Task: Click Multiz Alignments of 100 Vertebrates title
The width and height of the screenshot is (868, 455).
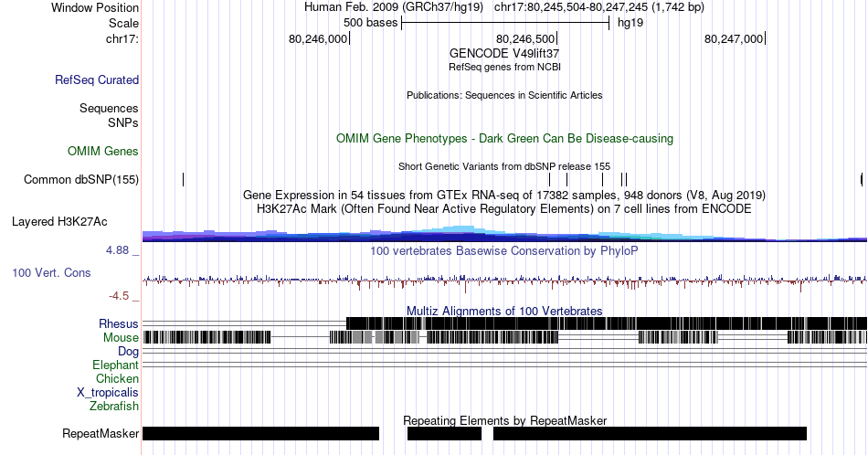Action: click(504, 311)
